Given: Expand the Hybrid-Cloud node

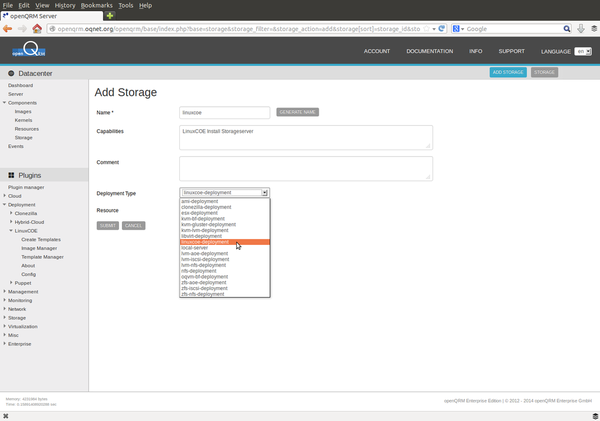Looking at the screenshot, I should click(x=11, y=222).
